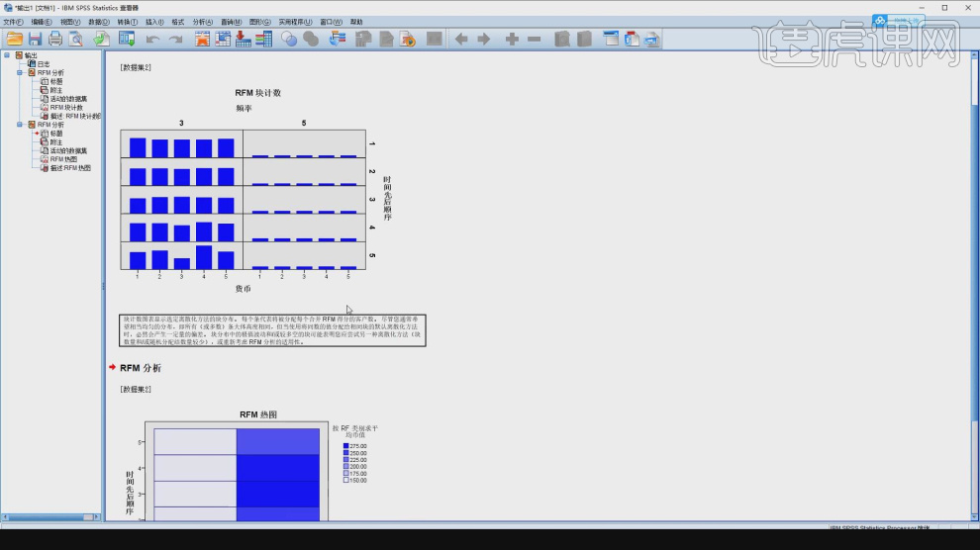Click the RFM 热图 chart title

[x=258, y=414]
